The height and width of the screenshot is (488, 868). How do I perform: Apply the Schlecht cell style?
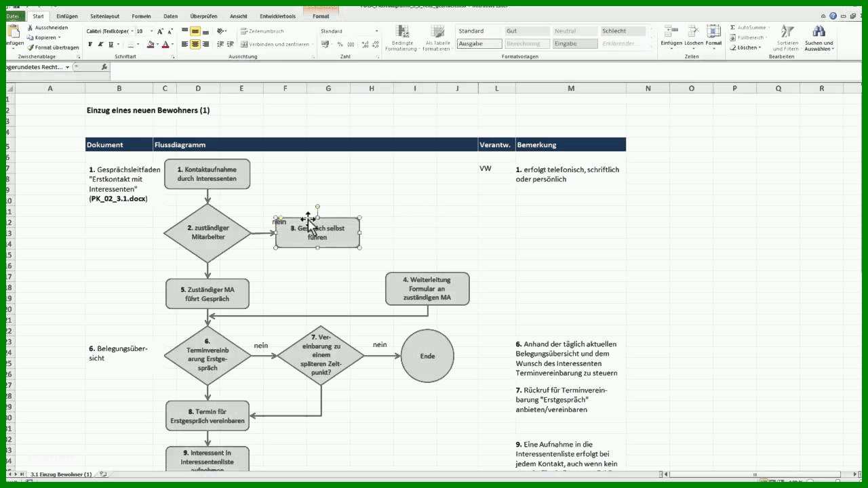click(x=623, y=31)
